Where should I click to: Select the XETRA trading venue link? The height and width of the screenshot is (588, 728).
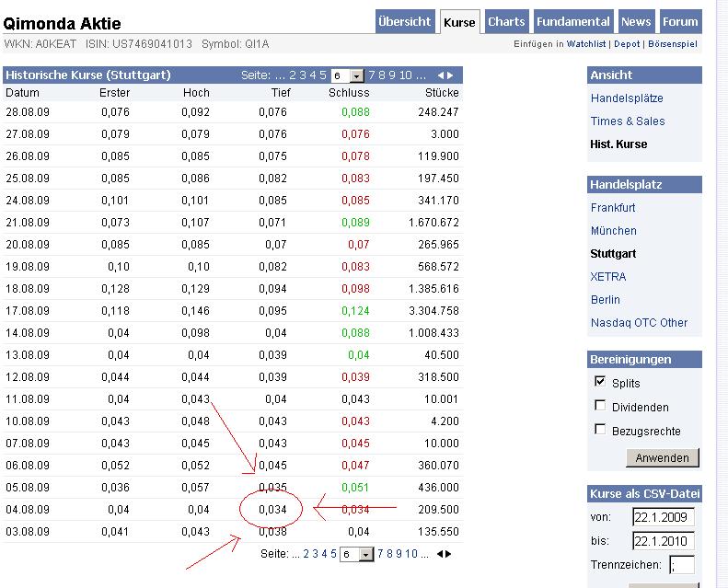(x=607, y=276)
